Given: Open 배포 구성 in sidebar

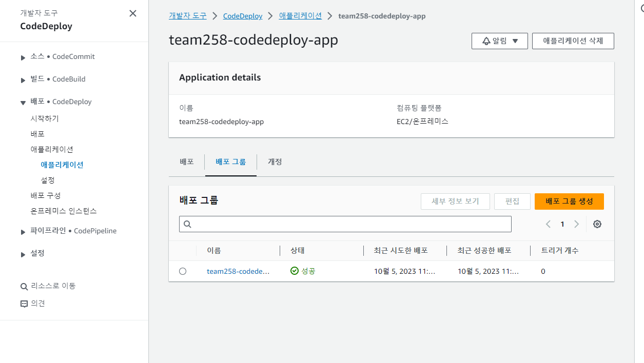Looking at the screenshot, I should tap(46, 195).
